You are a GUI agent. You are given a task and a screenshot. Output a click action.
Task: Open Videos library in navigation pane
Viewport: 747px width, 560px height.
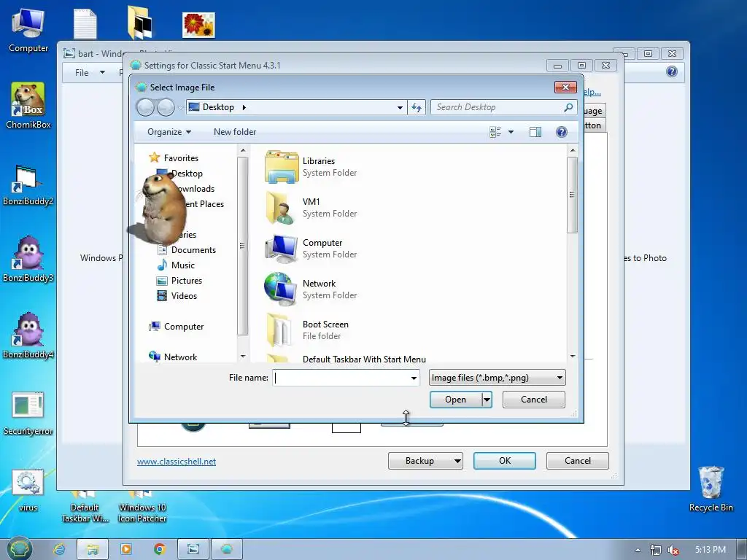point(184,296)
